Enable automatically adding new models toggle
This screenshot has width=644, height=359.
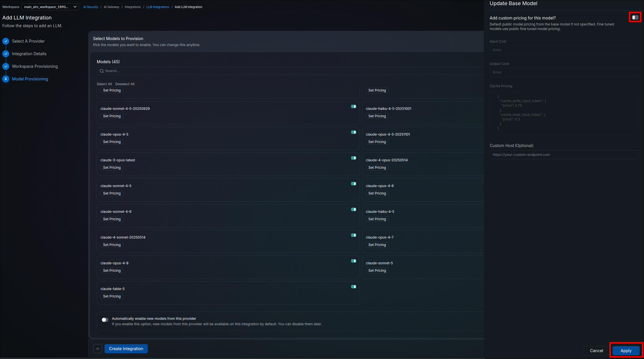coord(105,320)
